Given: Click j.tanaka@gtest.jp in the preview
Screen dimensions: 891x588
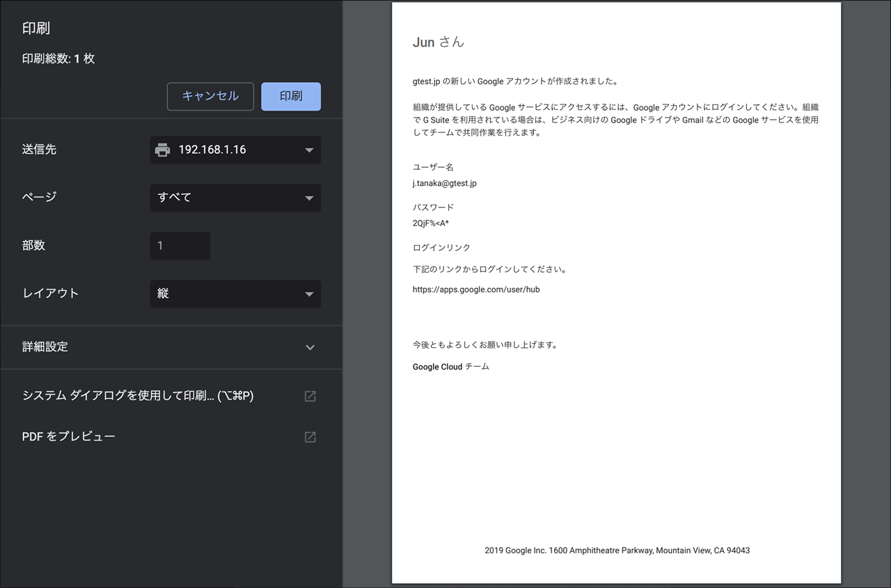Looking at the screenshot, I should point(445,184).
